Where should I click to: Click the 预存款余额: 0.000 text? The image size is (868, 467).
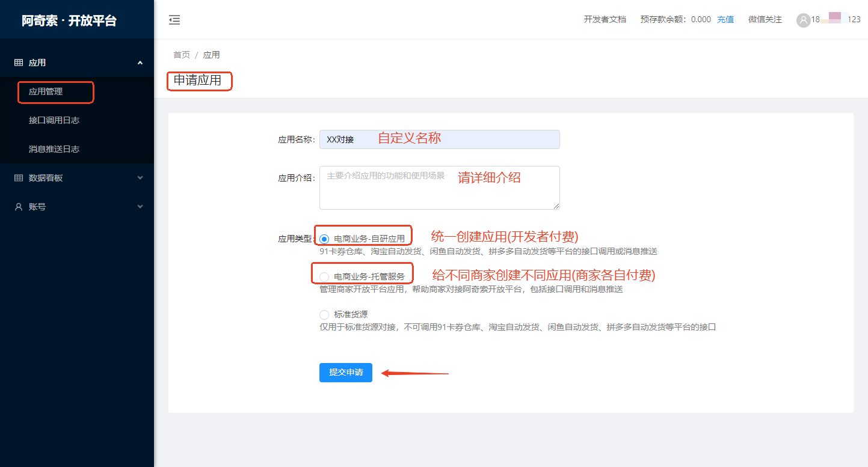tap(676, 20)
